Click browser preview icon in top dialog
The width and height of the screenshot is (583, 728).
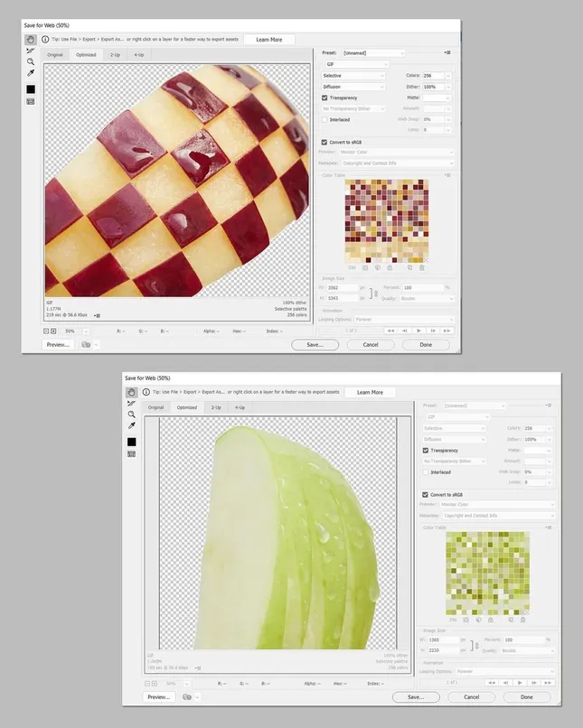pyautogui.click(x=86, y=344)
